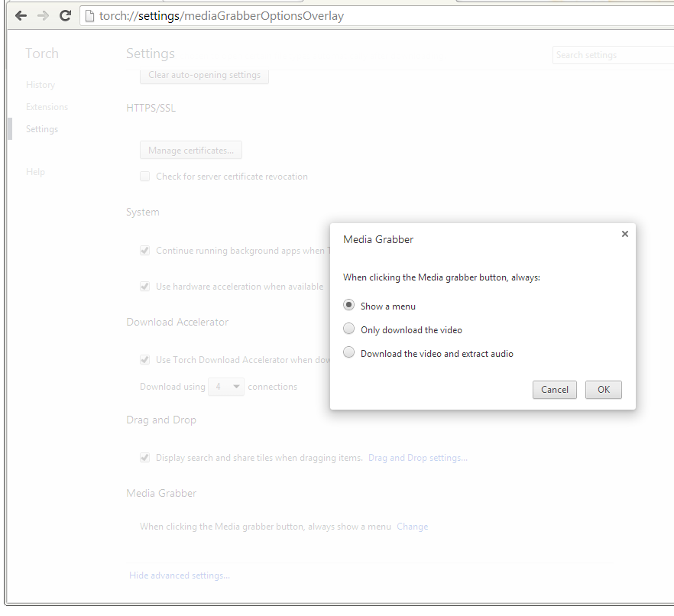
Task: Open the download connections count dropdown
Action: [226, 387]
